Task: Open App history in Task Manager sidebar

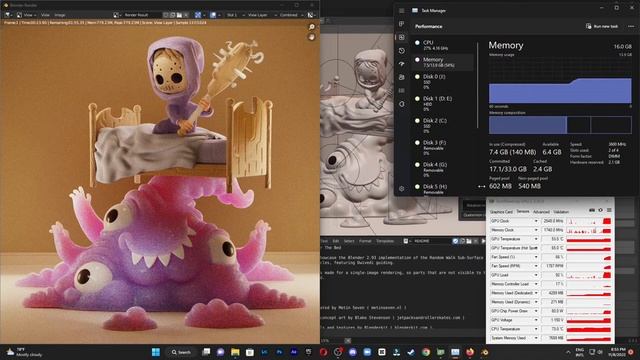Action: click(402, 51)
